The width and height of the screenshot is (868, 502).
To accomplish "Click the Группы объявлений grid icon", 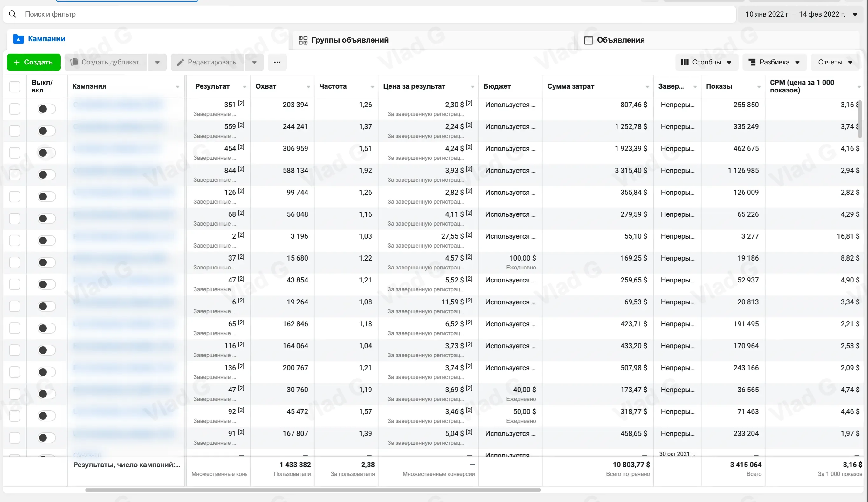I will pyautogui.click(x=303, y=40).
